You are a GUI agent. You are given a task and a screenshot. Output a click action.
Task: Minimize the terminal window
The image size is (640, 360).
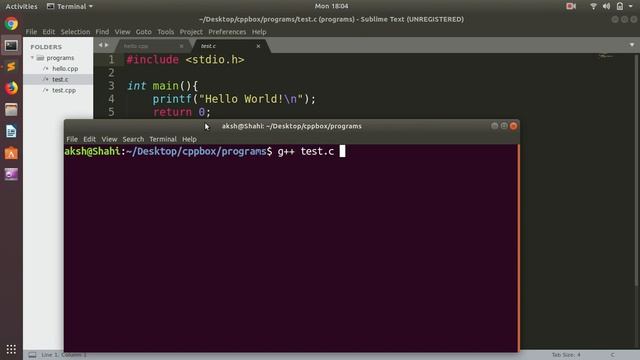coord(495,126)
